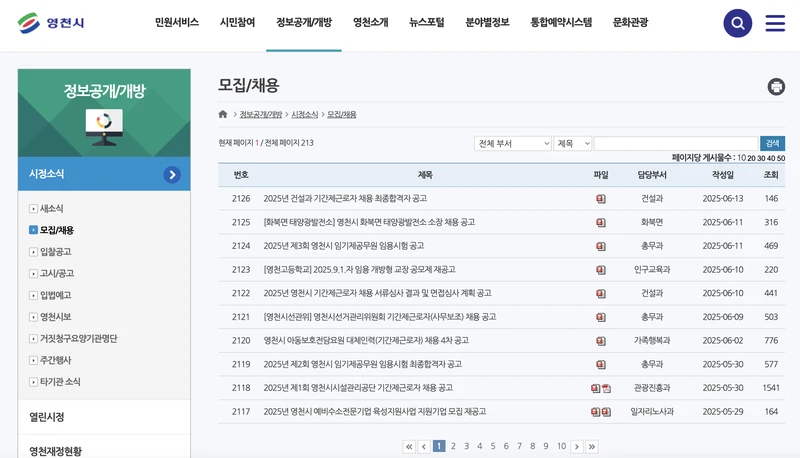Select 입법예고 in sidebar
Screen dimensions: 800x458
click(56, 295)
